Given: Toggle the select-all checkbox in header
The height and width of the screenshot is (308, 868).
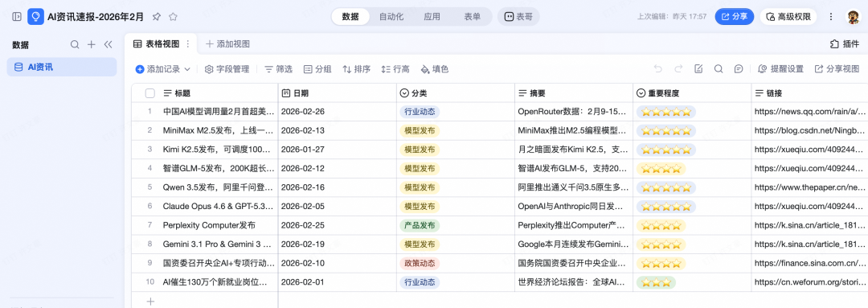Looking at the screenshot, I should 150,93.
